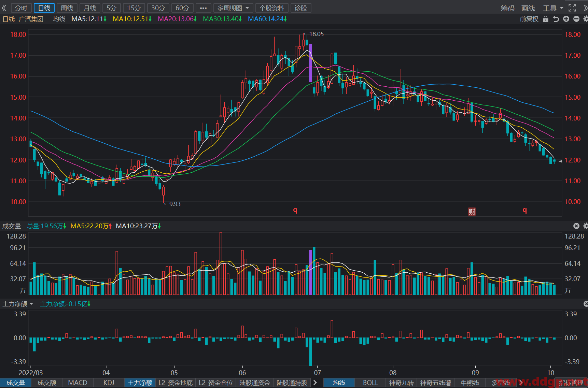Select the 日线 daily period tab

pyautogui.click(x=44, y=8)
